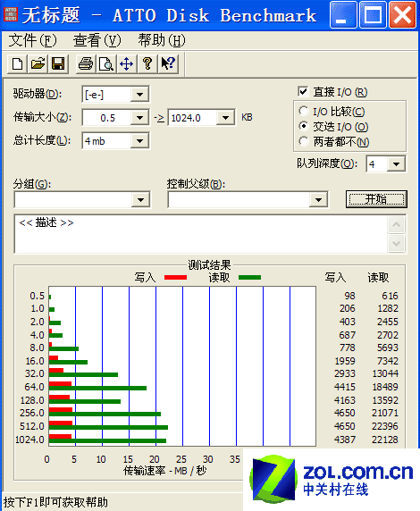Click the 8.0 row read value 5693
The height and width of the screenshot is (511, 420).
click(388, 348)
